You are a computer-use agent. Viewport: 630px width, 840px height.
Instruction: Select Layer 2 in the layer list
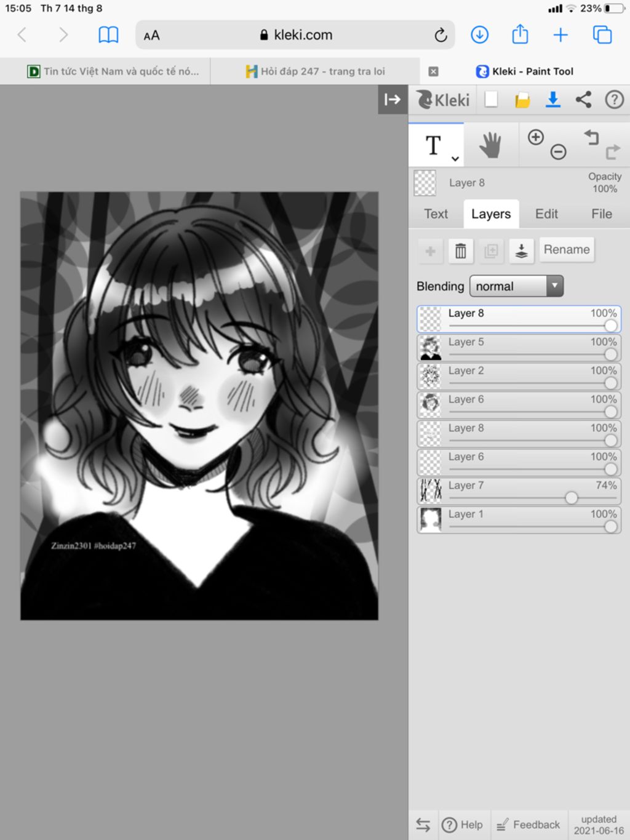tap(519, 377)
